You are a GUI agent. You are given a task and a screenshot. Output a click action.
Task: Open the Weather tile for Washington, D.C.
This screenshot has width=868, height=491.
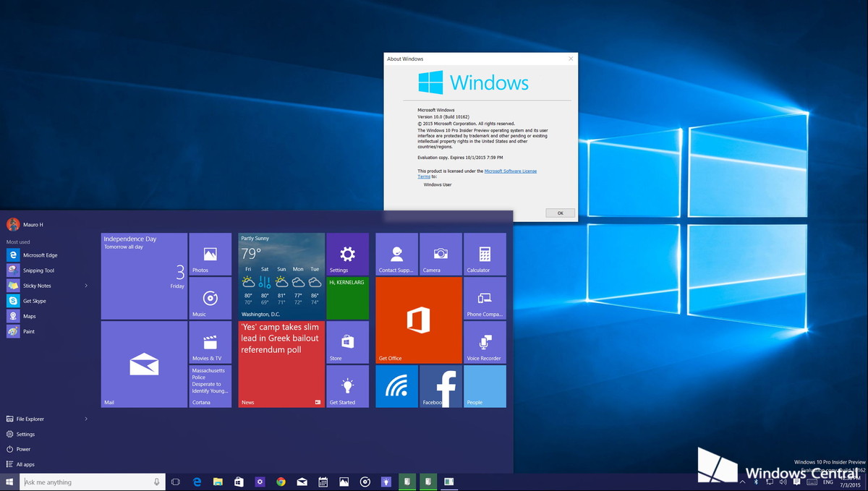pyautogui.click(x=281, y=276)
